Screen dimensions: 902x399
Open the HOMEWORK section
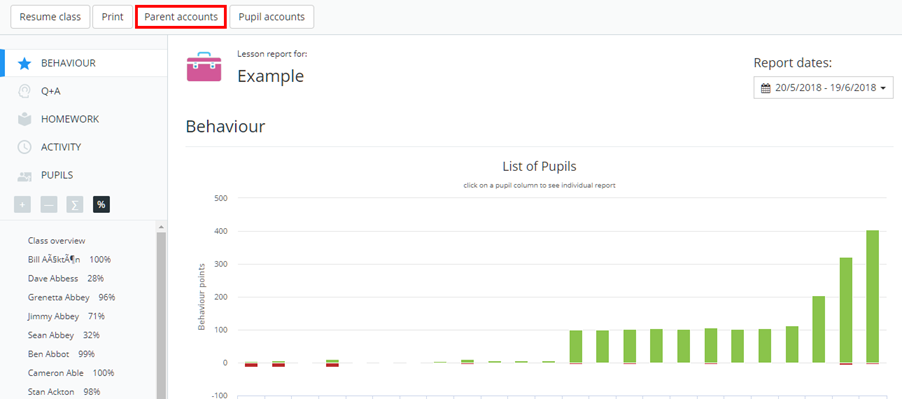[x=70, y=119]
